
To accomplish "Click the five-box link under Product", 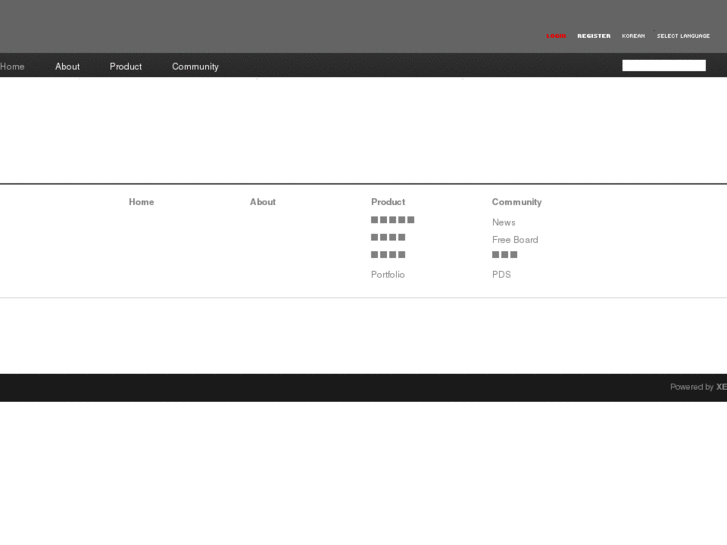I will pos(393,220).
